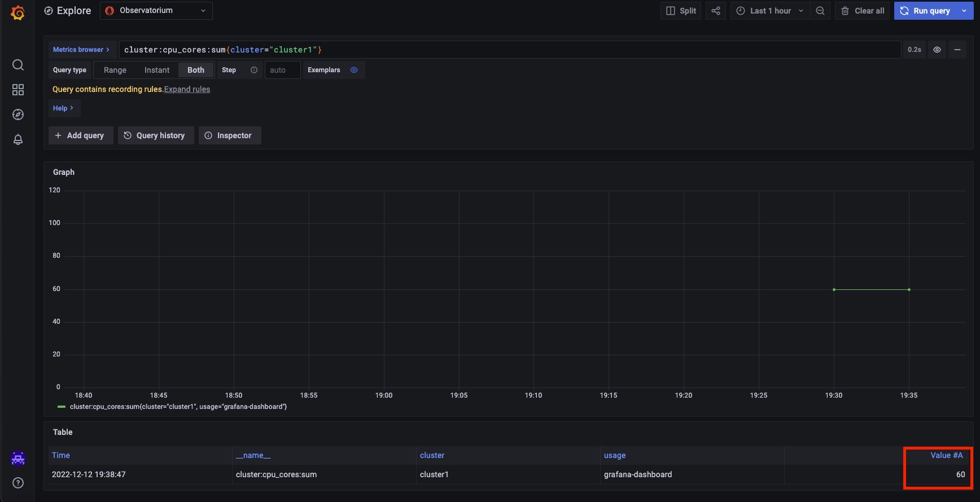Sort table by the Value #A header
Screen dimensions: 980x502
[x=947, y=455]
